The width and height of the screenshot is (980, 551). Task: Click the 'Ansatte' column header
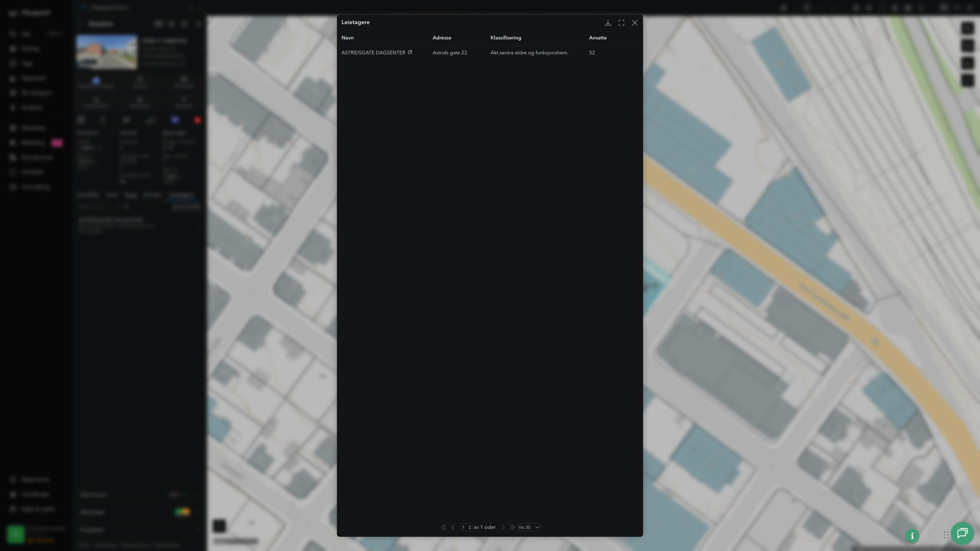click(x=598, y=38)
